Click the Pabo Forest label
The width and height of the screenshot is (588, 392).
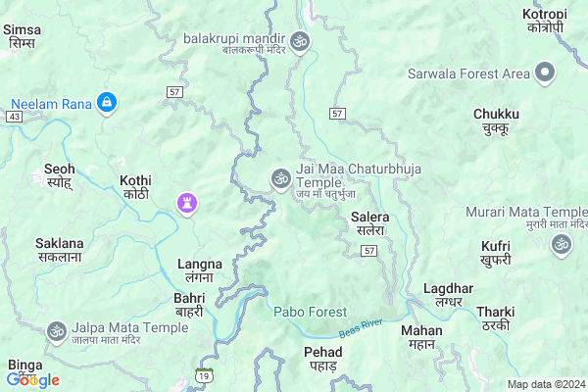(310, 312)
